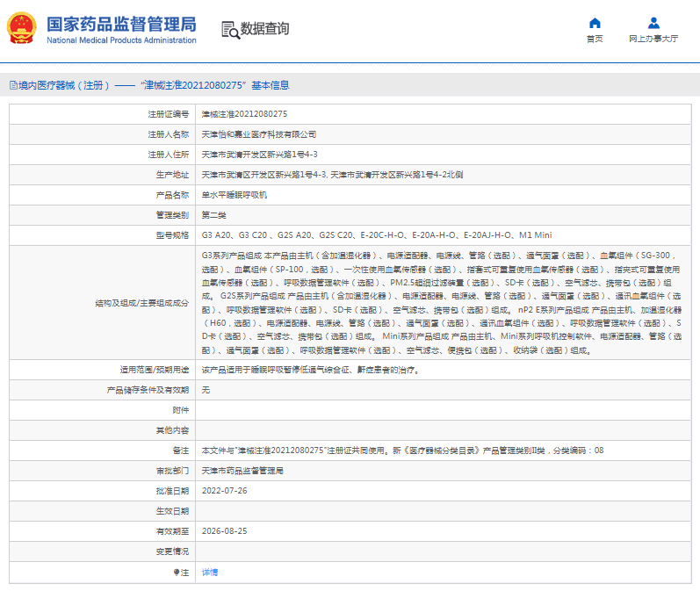Click National Medical Products Administration text
The width and height of the screenshot is (700, 591).
(x=121, y=40)
